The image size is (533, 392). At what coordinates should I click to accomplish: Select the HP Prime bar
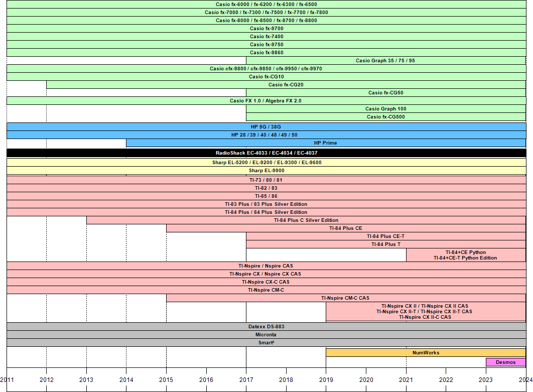pos(326,143)
